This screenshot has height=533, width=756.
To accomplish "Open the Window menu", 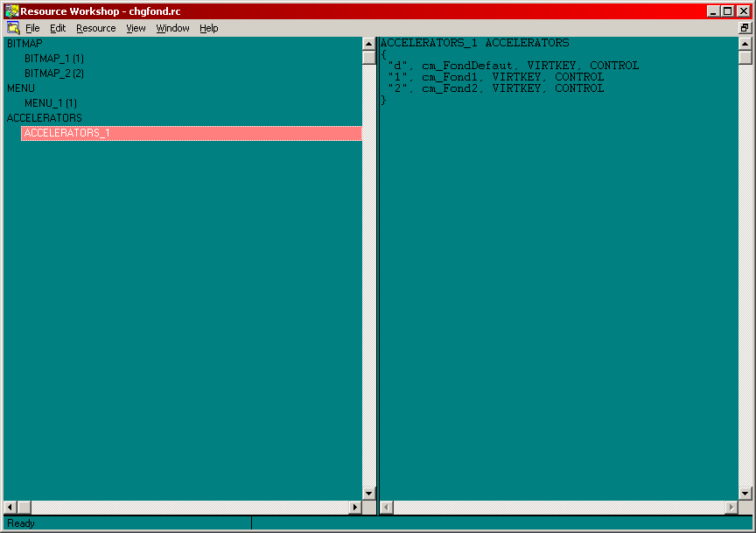I will click(x=172, y=28).
